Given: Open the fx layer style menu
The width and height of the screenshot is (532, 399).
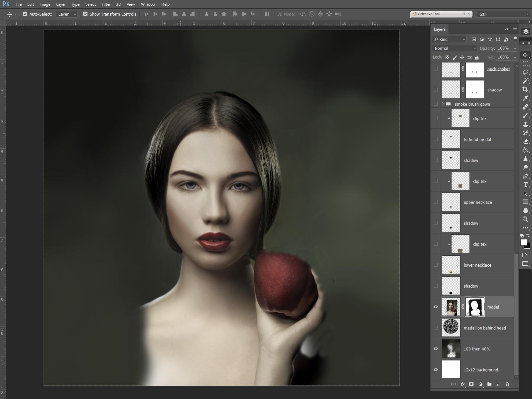Looking at the screenshot, I should (x=463, y=384).
